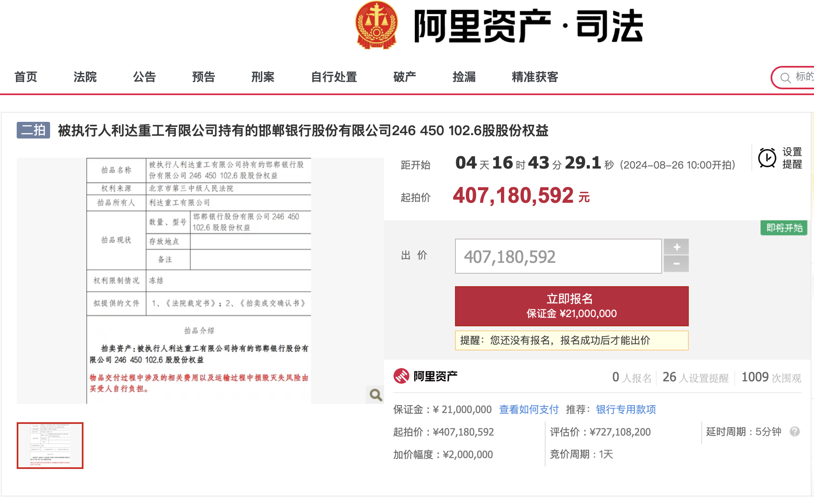Open the 公告 menu item
This screenshot has width=814, height=504.
click(x=144, y=77)
